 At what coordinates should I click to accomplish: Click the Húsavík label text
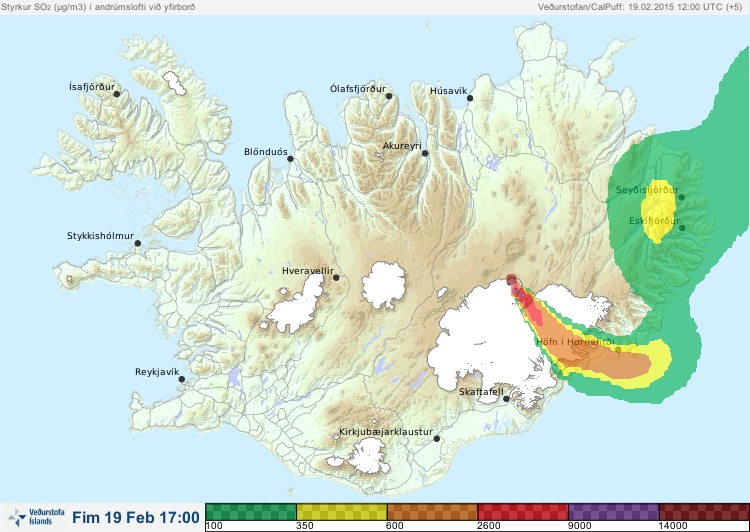(x=448, y=91)
